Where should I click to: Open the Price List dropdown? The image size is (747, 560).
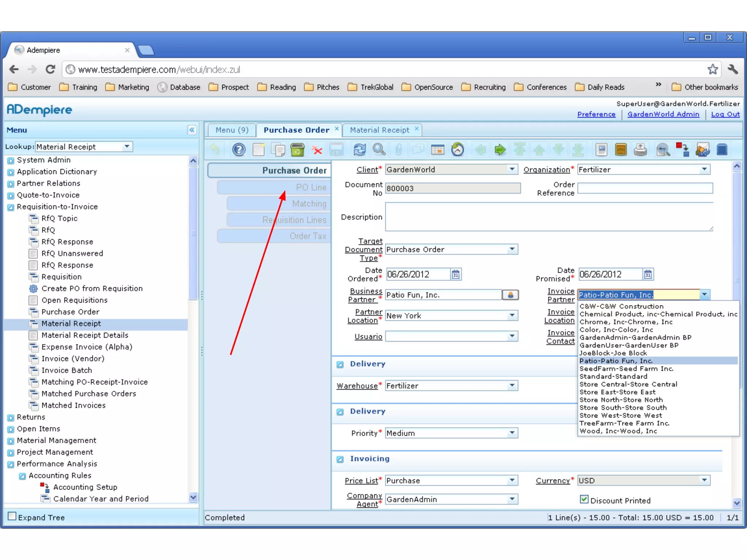(512, 481)
